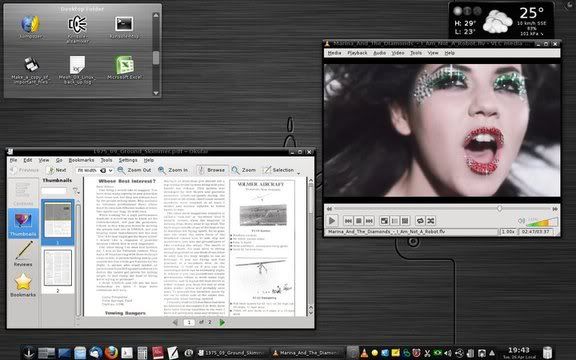Open the weather widget showing 25°
576x360 pixels.
click(x=501, y=19)
